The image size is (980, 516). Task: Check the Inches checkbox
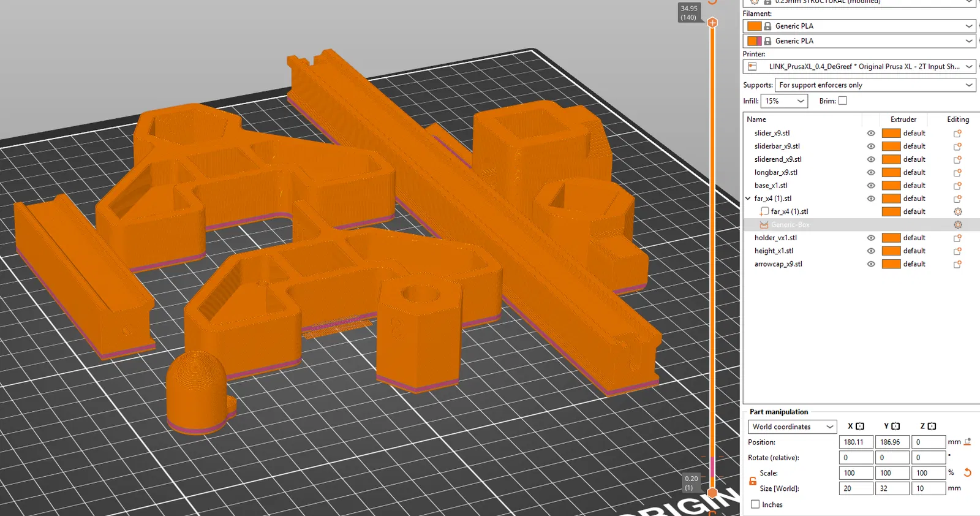click(x=755, y=504)
